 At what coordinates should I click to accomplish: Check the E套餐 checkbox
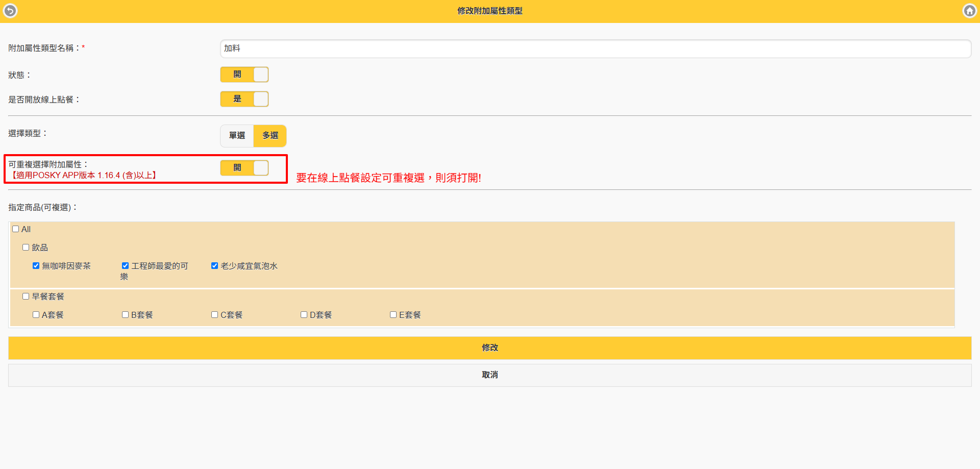(394, 315)
